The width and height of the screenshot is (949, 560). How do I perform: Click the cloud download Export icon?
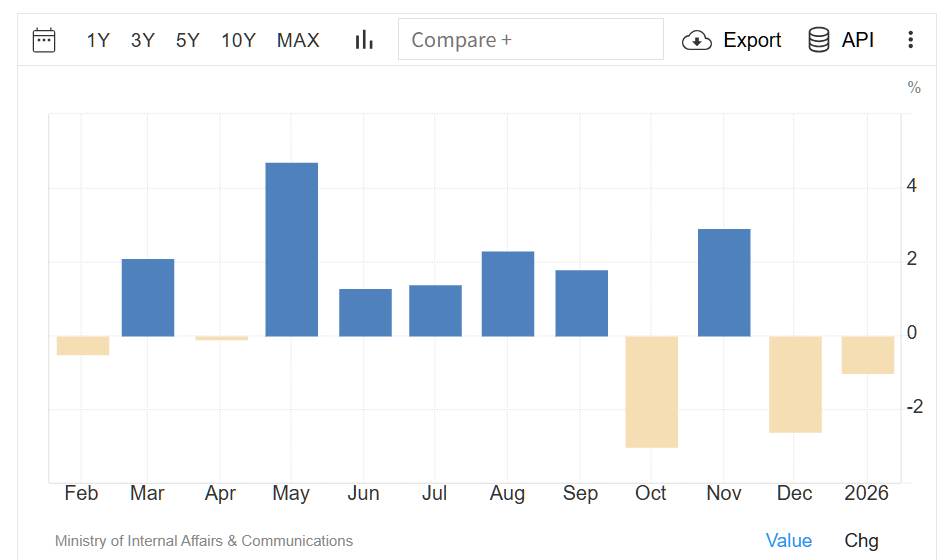coord(697,40)
